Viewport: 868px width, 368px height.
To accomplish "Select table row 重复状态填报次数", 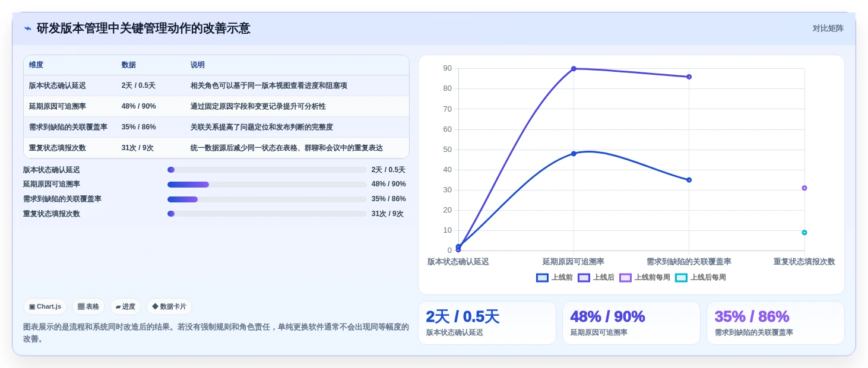I will pyautogui.click(x=216, y=148).
